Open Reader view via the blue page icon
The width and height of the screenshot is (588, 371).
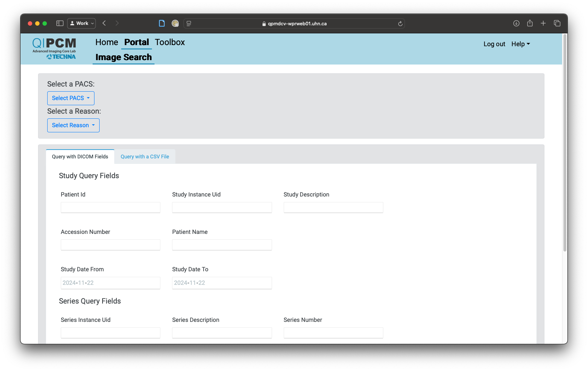pyautogui.click(x=162, y=23)
